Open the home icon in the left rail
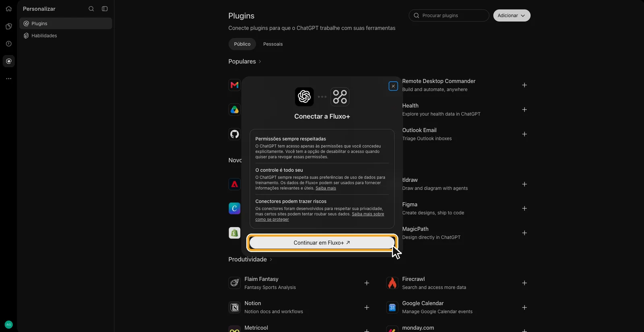The image size is (644, 332). [x=8, y=9]
